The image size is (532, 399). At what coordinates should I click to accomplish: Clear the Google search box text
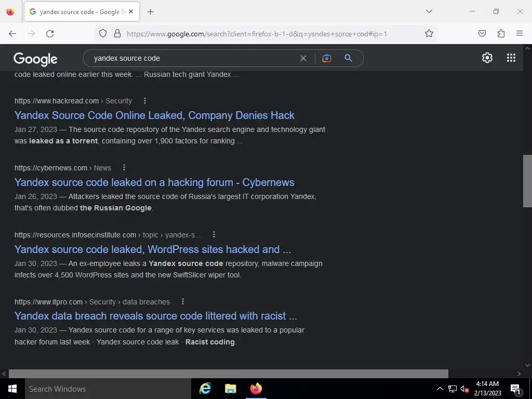click(x=303, y=58)
